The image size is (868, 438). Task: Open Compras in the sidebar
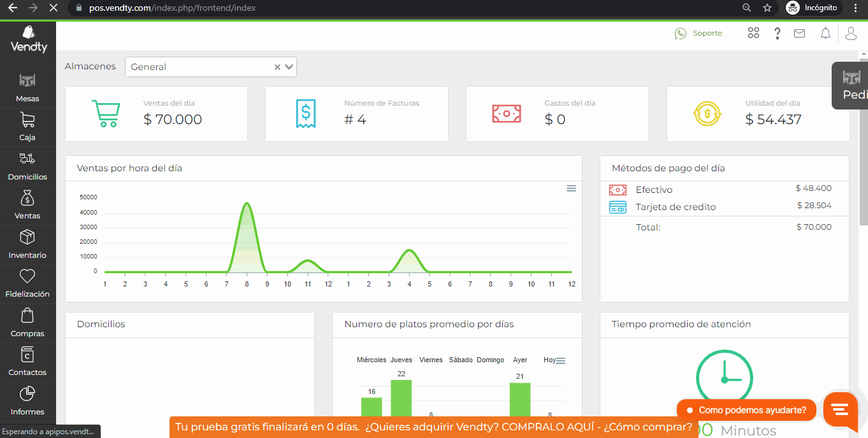27,323
